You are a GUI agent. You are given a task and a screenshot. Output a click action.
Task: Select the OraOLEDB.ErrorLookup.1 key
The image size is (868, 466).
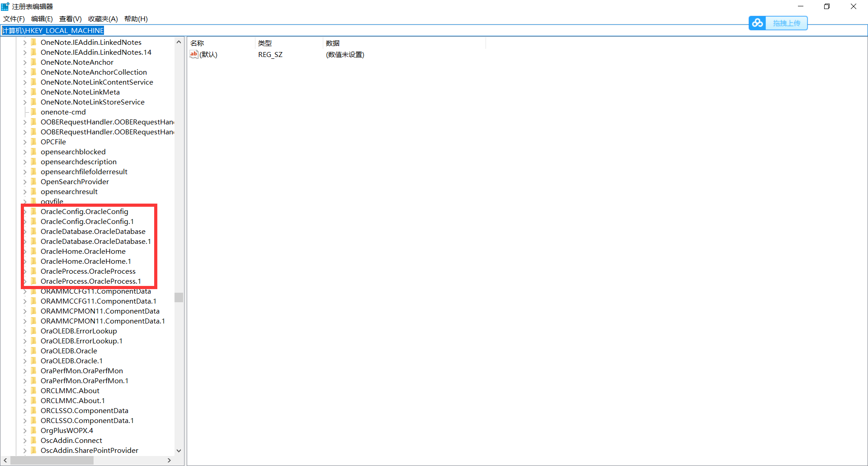click(x=81, y=341)
